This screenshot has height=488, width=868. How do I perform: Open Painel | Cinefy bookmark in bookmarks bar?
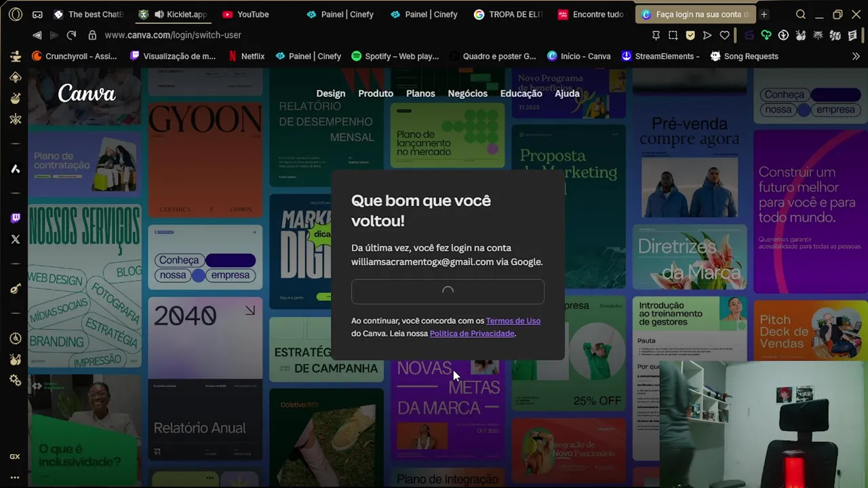[308, 56]
